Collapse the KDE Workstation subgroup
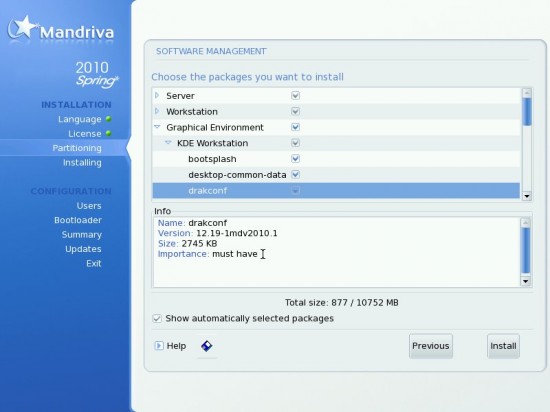Viewport: 550px width, 412px height. pyautogui.click(x=168, y=142)
